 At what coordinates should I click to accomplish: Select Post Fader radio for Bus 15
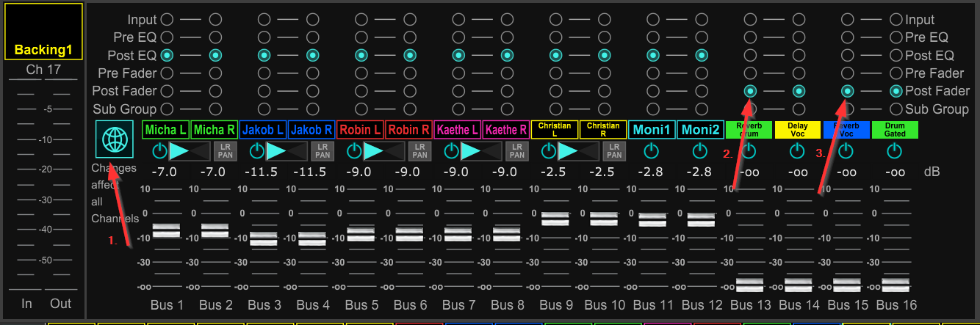pos(848,91)
